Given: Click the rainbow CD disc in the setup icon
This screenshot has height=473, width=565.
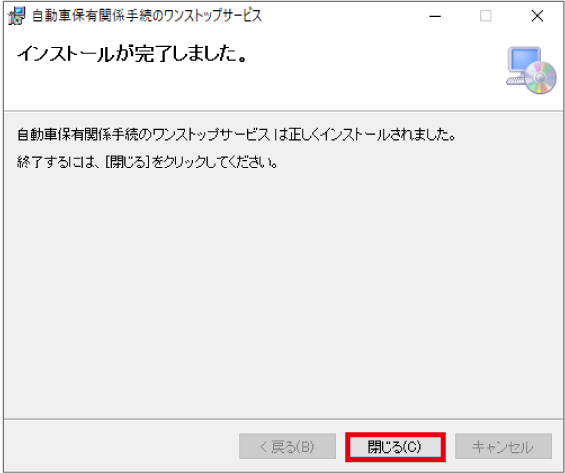Looking at the screenshot, I should click(540, 78).
